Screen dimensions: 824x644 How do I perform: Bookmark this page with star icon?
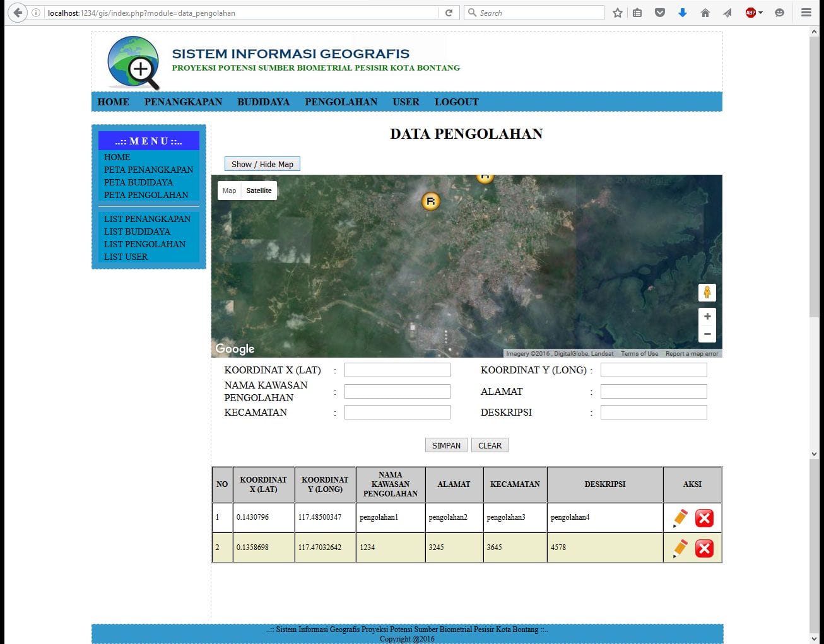click(617, 13)
